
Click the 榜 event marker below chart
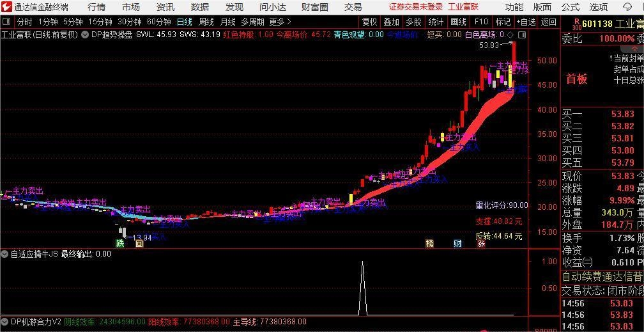(x=429, y=243)
